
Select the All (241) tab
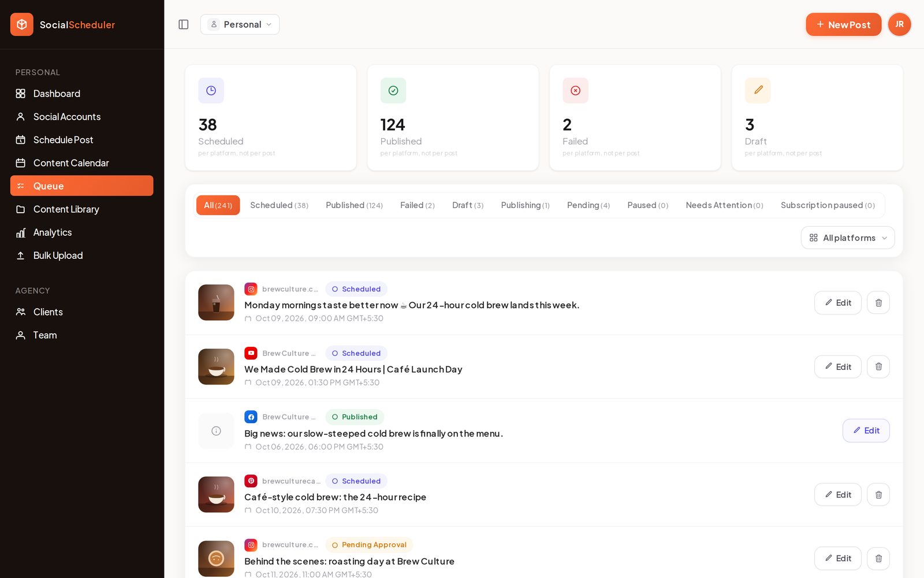(x=218, y=205)
